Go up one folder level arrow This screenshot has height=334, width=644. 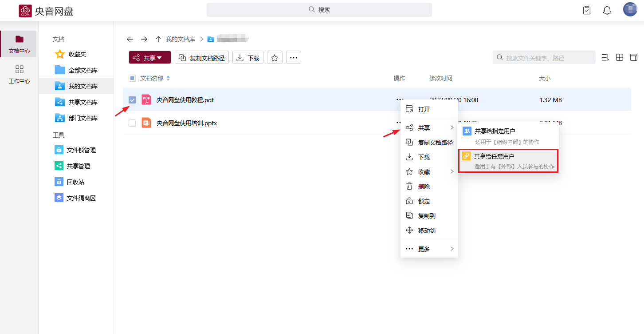pyautogui.click(x=158, y=39)
